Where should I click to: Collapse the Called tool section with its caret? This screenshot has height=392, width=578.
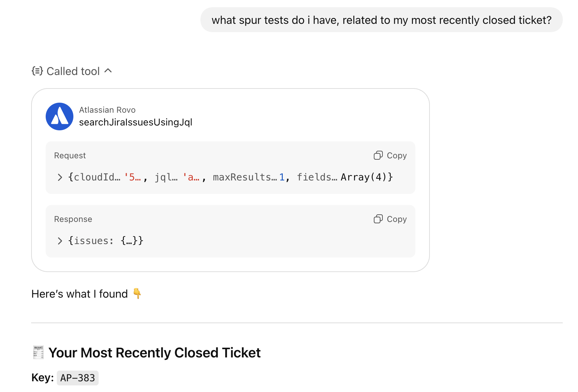tap(109, 71)
